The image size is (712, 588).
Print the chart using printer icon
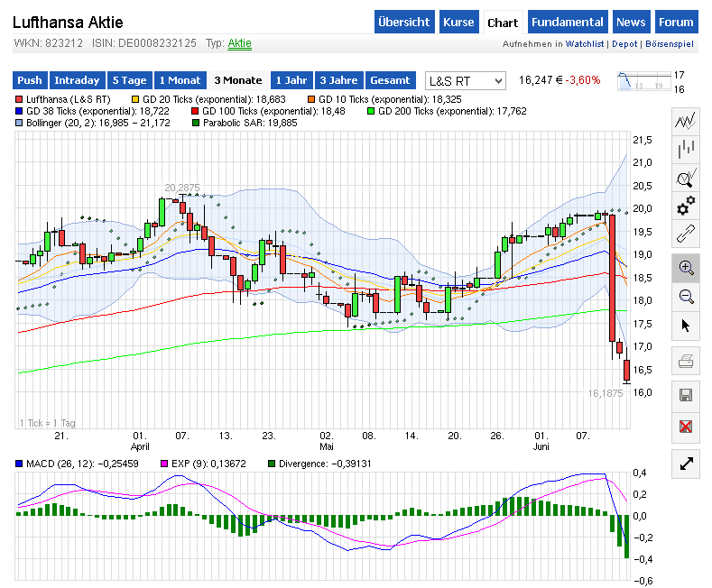(687, 362)
